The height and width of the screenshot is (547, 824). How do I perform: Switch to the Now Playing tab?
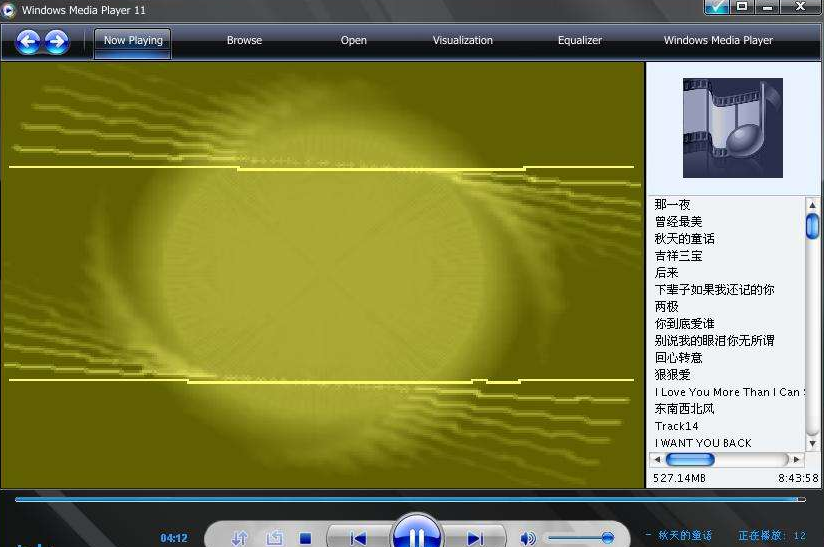(133, 41)
